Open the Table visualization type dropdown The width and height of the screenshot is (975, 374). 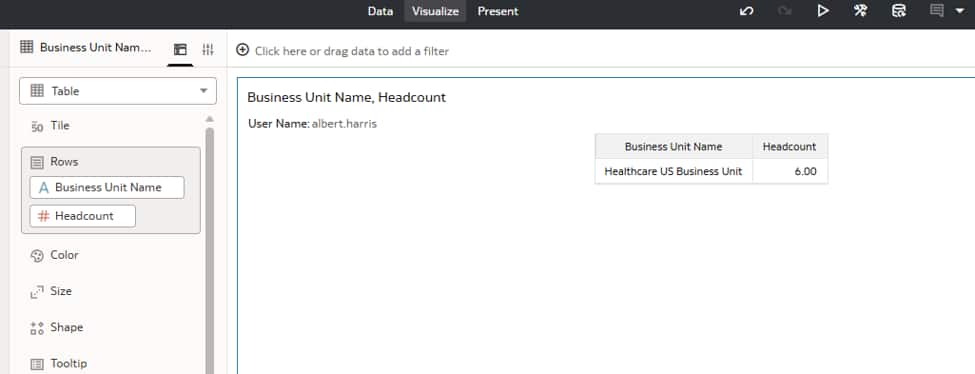coord(118,91)
